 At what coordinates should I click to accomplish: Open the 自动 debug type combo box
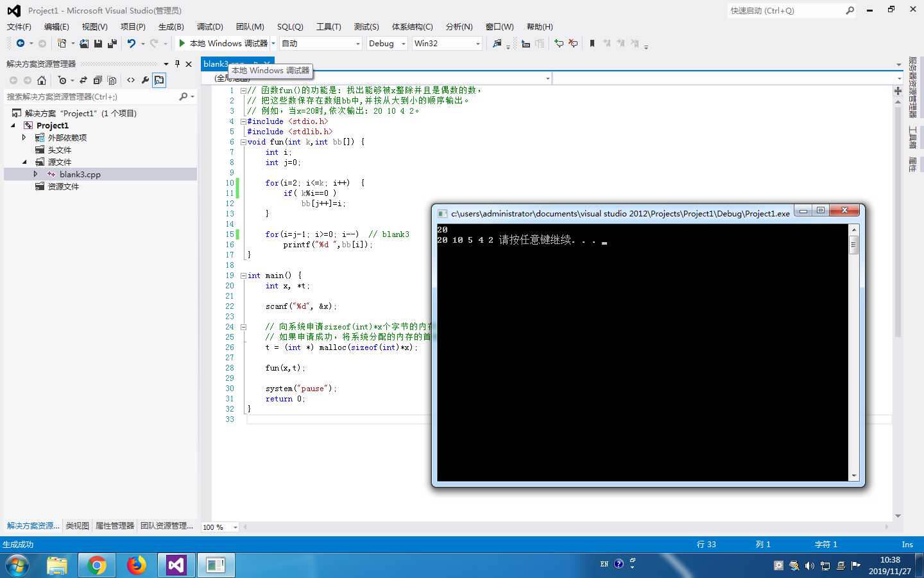click(321, 43)
